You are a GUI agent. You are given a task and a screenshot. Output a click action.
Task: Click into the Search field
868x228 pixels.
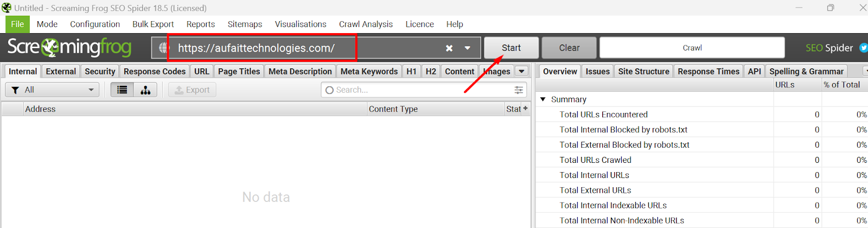pos(418,90)
